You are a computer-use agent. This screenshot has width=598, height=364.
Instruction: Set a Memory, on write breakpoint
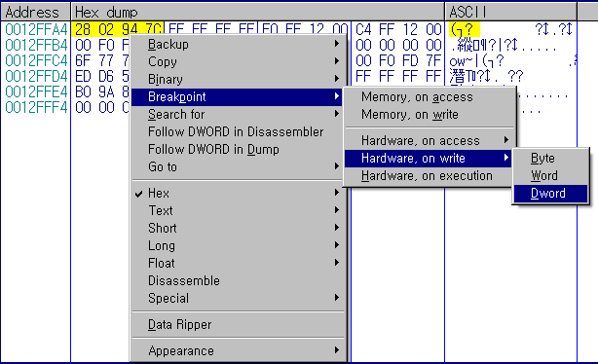[430, 115]
